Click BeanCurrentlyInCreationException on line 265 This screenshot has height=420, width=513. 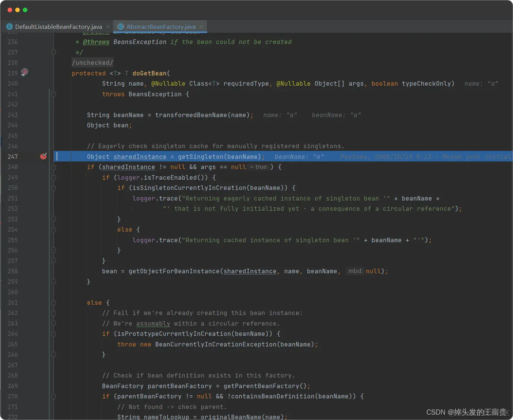216,345
